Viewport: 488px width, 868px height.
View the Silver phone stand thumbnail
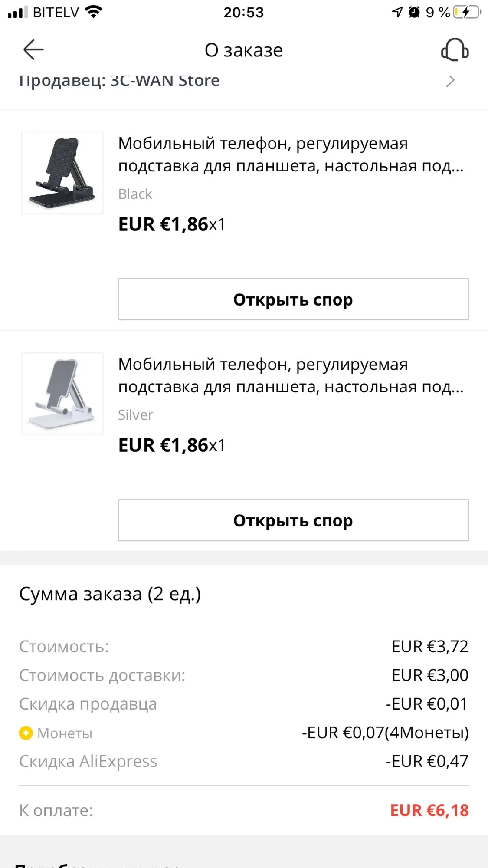pyautogui.click(x=62, y=394)
